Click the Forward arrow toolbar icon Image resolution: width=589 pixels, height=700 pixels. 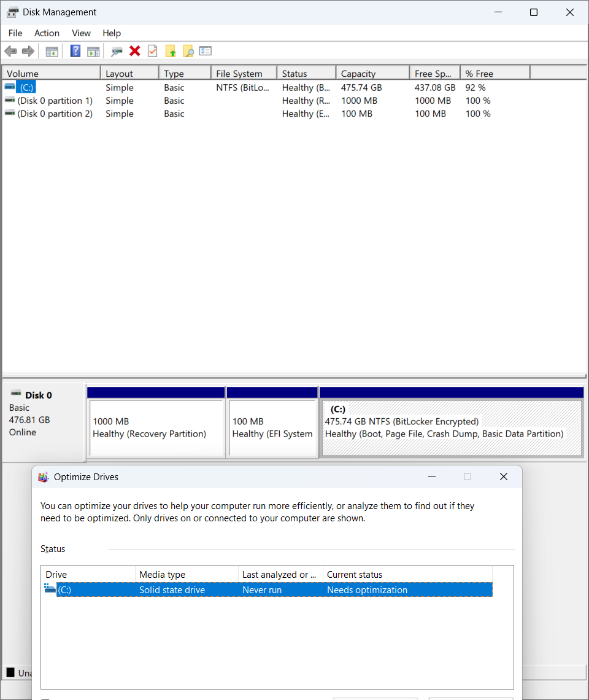coord(28,52)
